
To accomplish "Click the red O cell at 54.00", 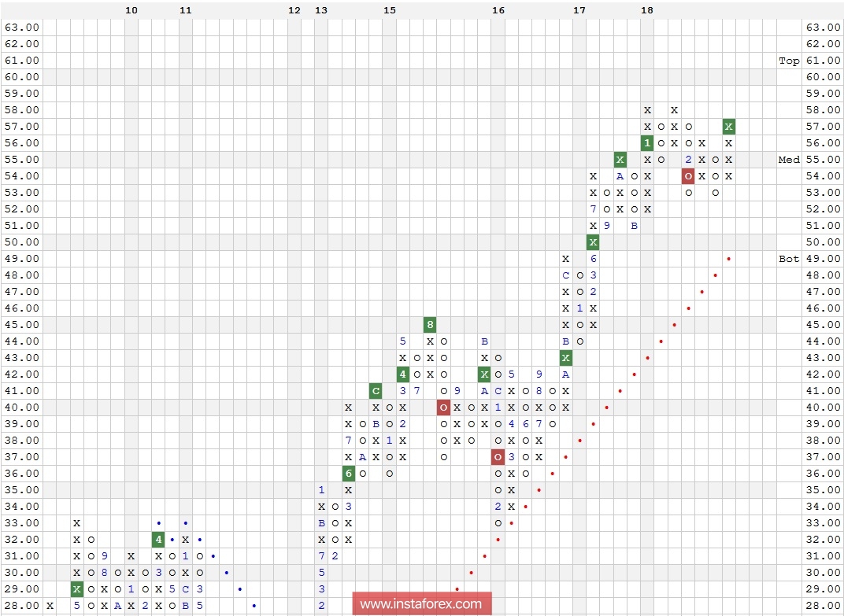I will 688,176.
